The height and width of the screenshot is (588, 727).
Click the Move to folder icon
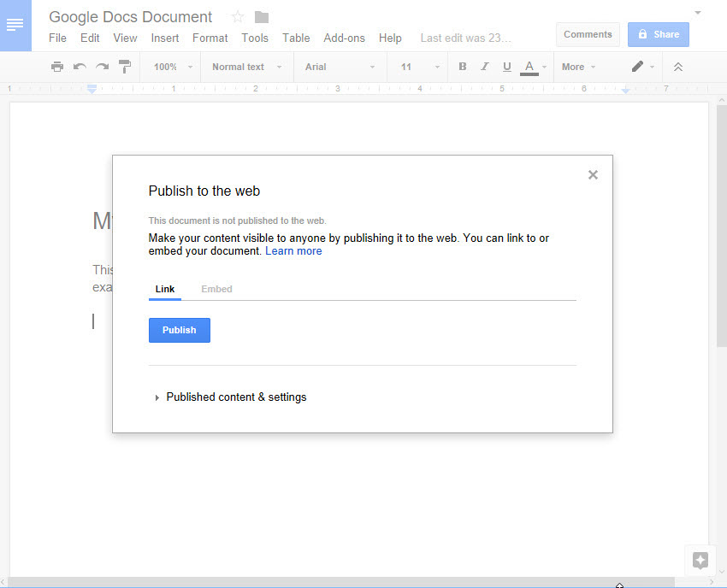point(261,15)
